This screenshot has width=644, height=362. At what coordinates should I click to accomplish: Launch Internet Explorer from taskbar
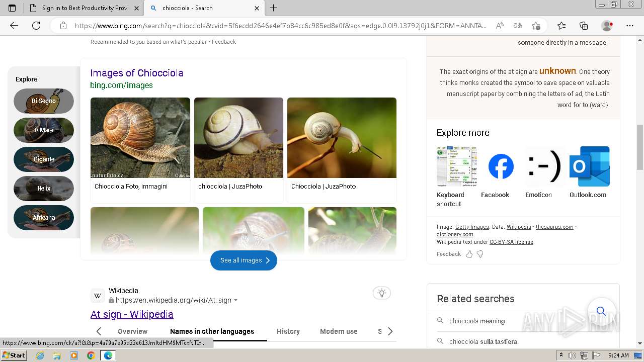pyautogui.click(x=40, y=355)
